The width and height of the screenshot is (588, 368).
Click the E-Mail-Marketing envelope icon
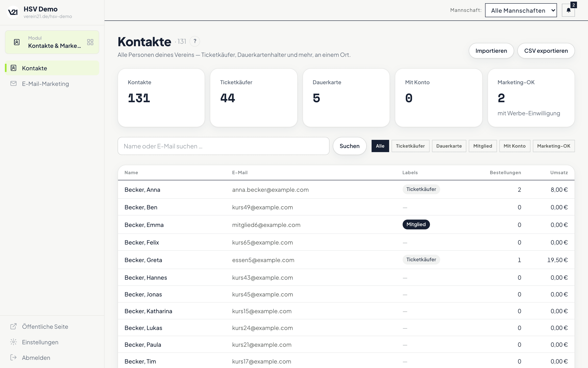[14, 83]
